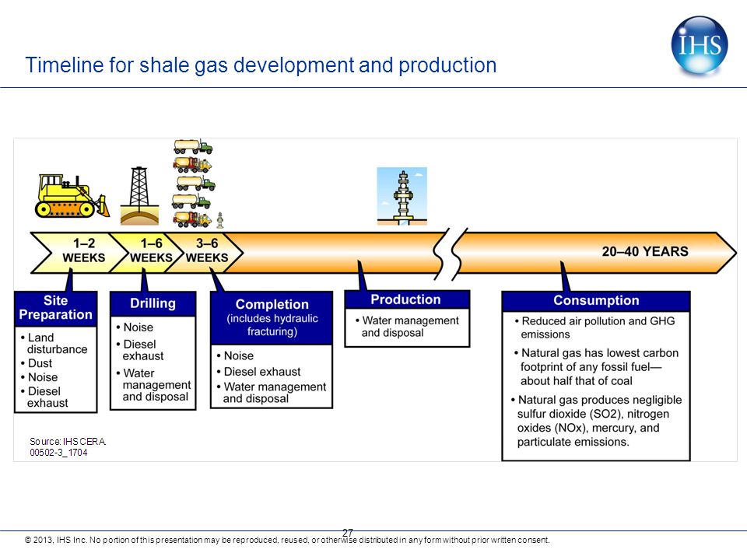Click 'Reduced air pollution and GHG emissions' bullet
This screenshot has height=560, width=747.
coord(594,327)
